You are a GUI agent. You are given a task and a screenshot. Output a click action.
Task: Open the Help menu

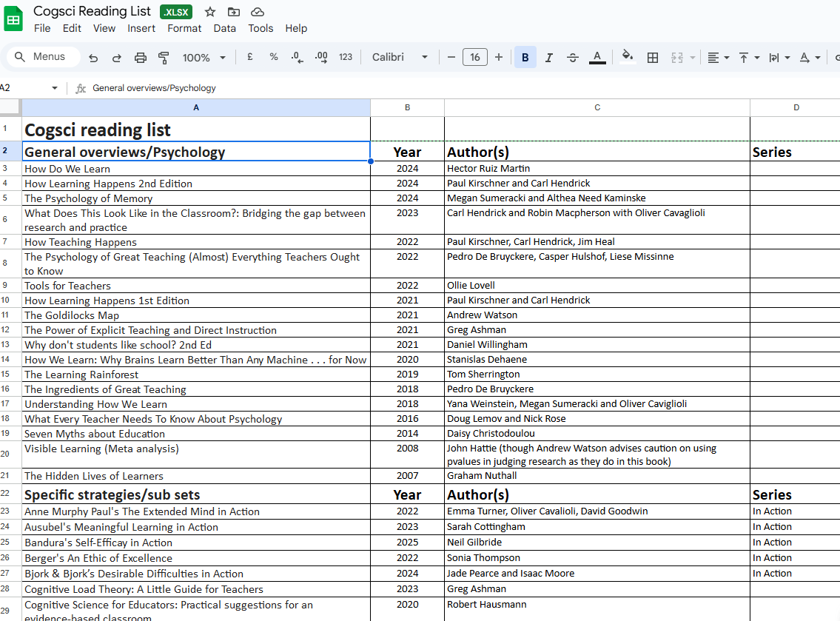[x=296, y=28]
